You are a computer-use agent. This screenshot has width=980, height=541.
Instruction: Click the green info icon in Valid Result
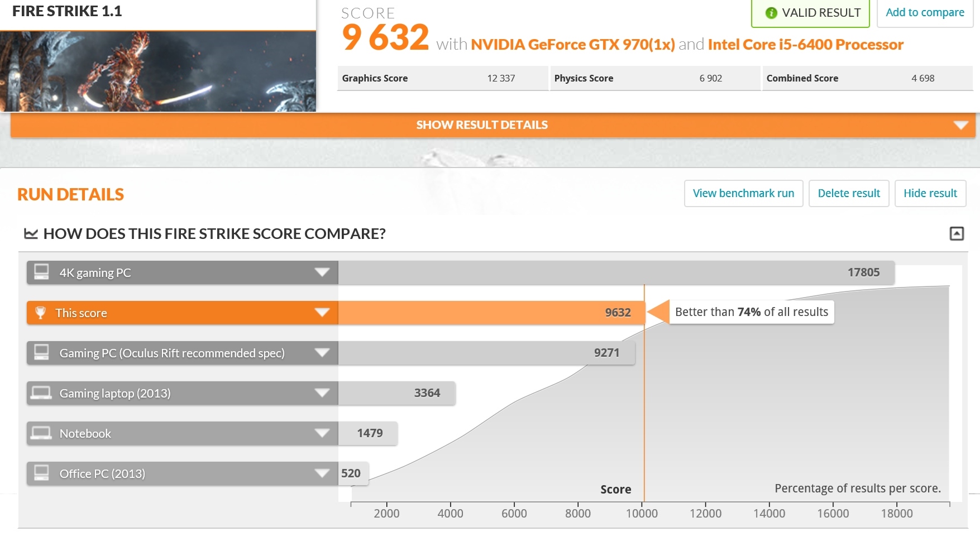[771, 13]
